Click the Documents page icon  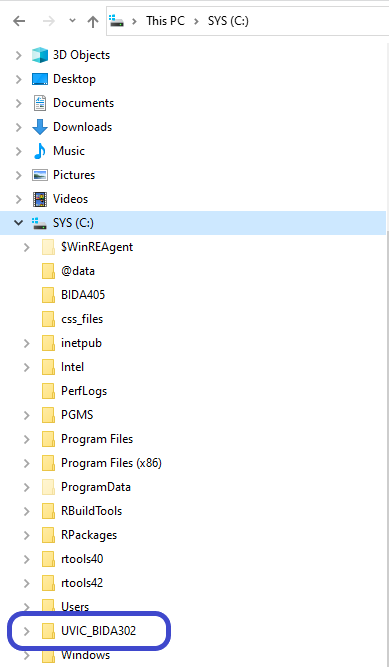click(40, 103)
